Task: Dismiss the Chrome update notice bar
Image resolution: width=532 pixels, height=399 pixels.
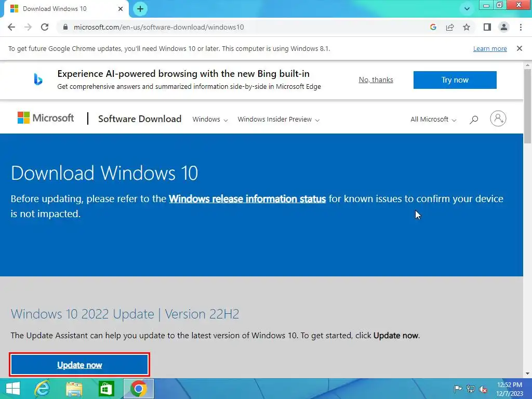Action: tap(520, 48)
